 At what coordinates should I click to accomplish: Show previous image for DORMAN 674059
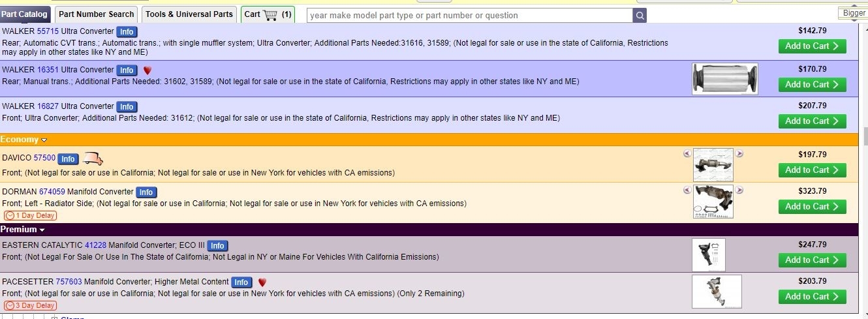pyautogui.click(x=687, y=190)
